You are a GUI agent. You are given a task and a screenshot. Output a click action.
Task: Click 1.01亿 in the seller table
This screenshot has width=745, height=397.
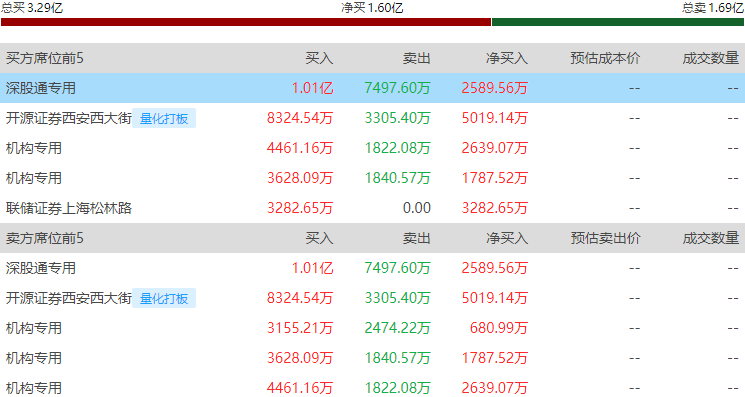coord(312,268)
